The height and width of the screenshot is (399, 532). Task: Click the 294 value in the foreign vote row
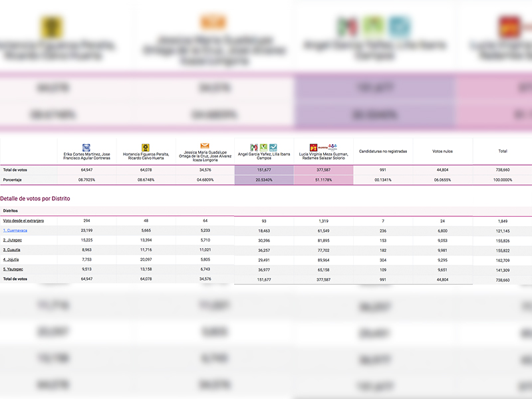pos(86,221)
